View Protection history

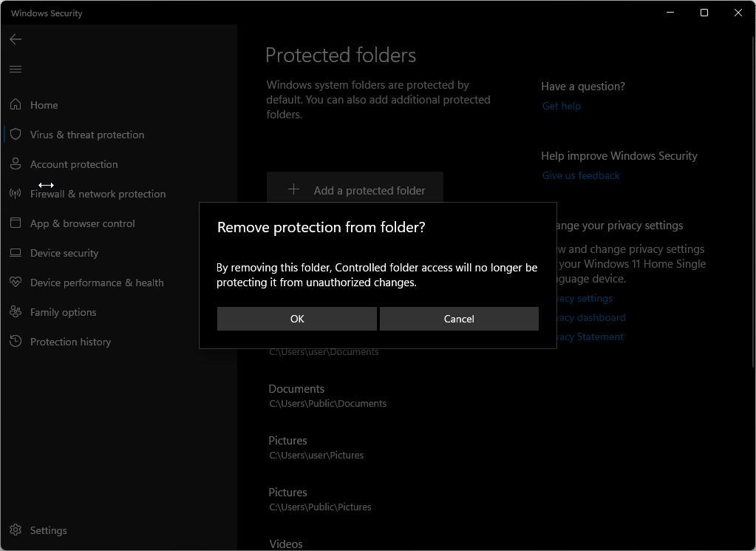(x=70, y=341)
